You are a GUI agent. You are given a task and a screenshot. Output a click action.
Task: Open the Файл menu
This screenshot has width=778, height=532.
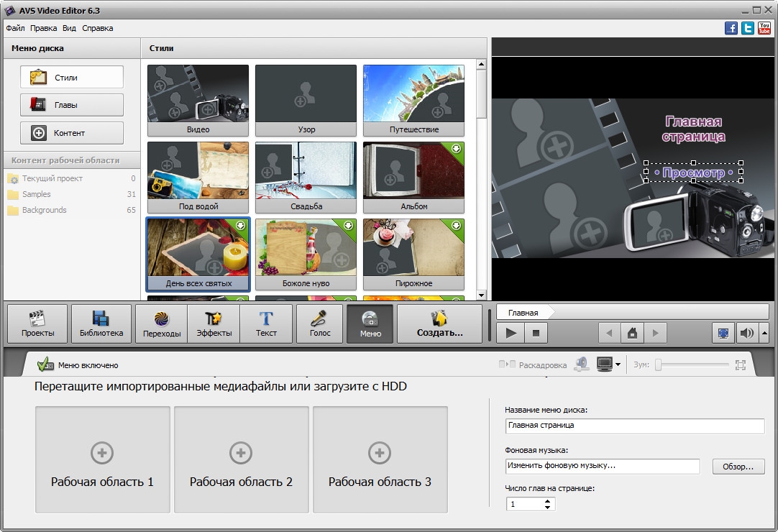[x=15, y=28]
